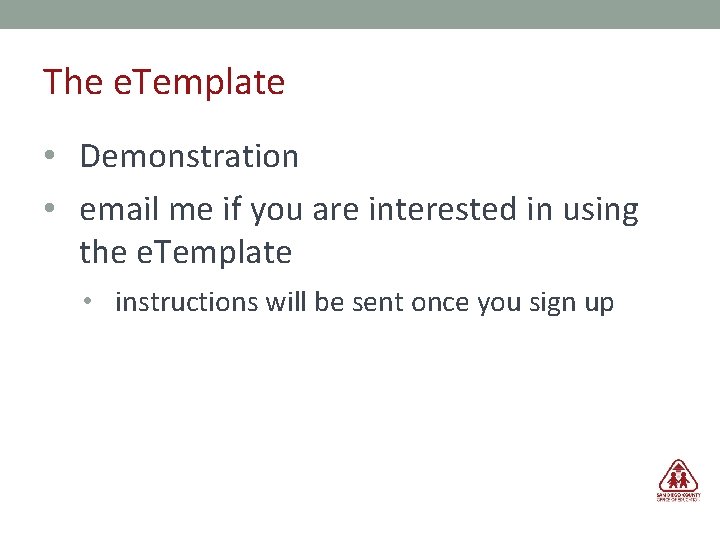Select the small sub-bullet before instructions
720x540 pixels.
pos(87,301)
